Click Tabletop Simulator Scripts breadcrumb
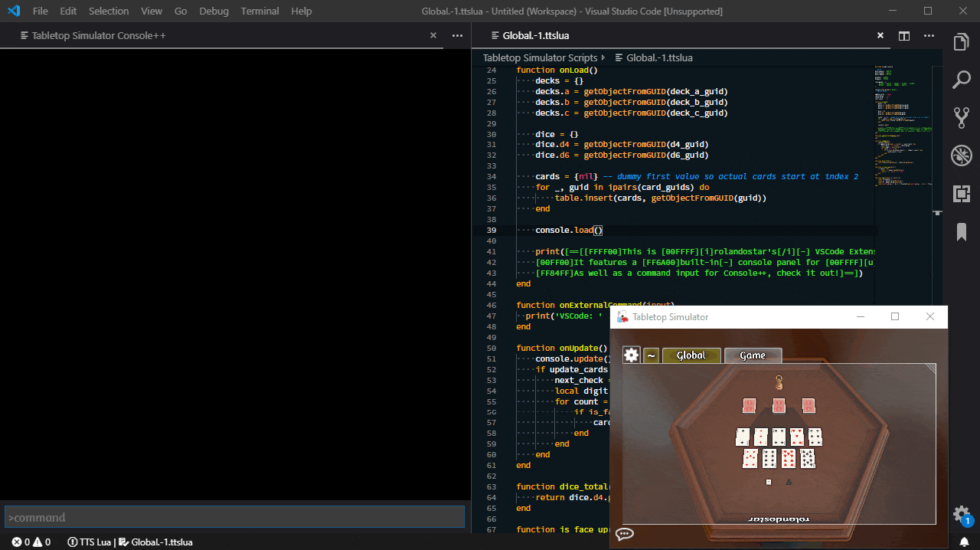 tap(540, 57)
